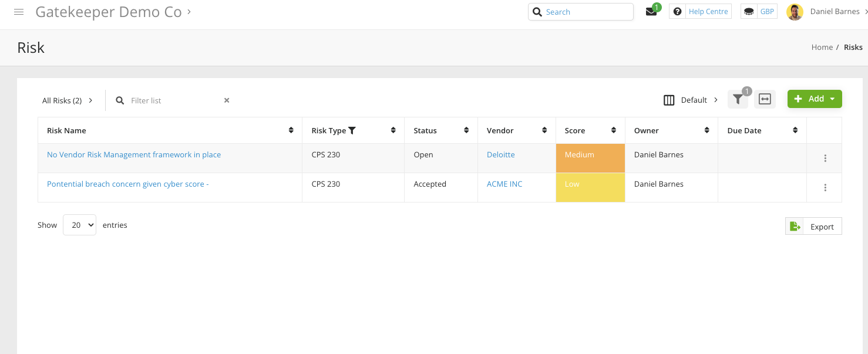Viewport: 868px width, 354px height.
Task: Click the GBP currency coin icon
Action: 748,11
